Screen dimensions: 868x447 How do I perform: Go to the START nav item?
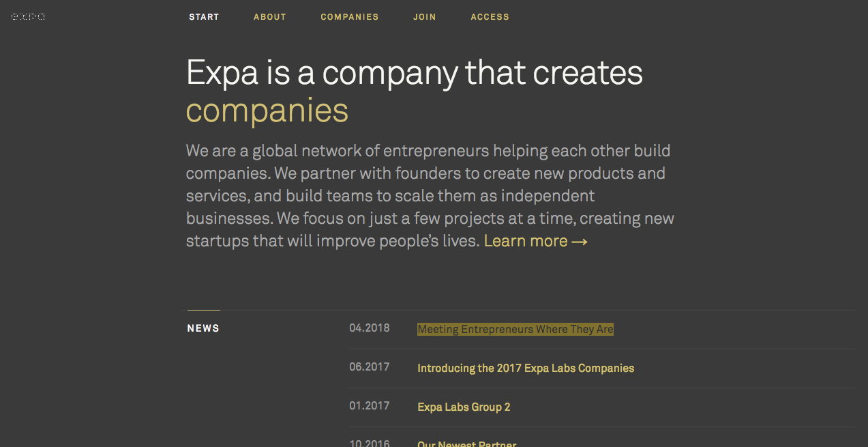(x=204, y=17)
